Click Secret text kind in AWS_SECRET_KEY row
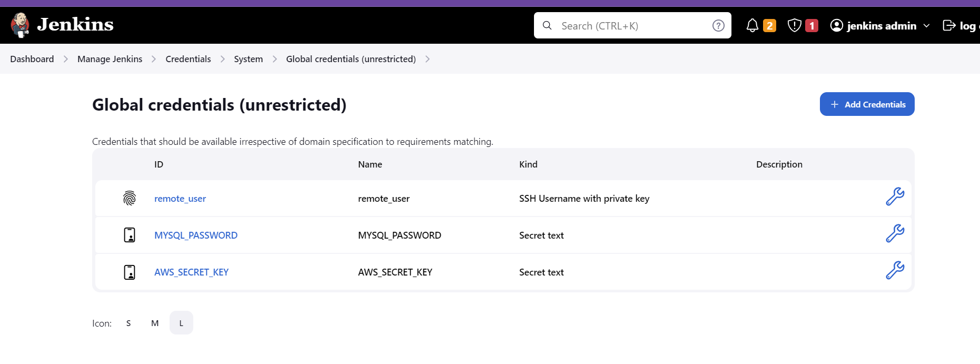The image size is (980, 364). pos(541,272)
